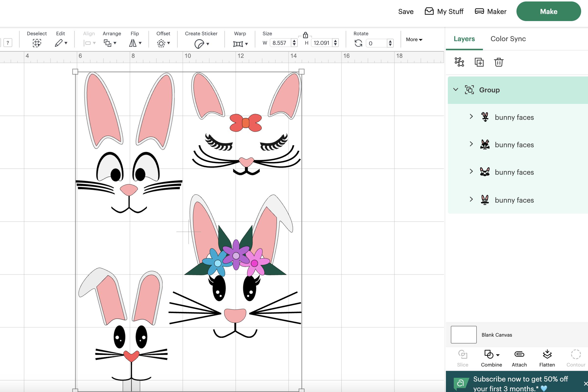Viewport: 588px width, 392px height.
Task: Open the Flip dropdown arrow
Action: click(x=140, y=43)
